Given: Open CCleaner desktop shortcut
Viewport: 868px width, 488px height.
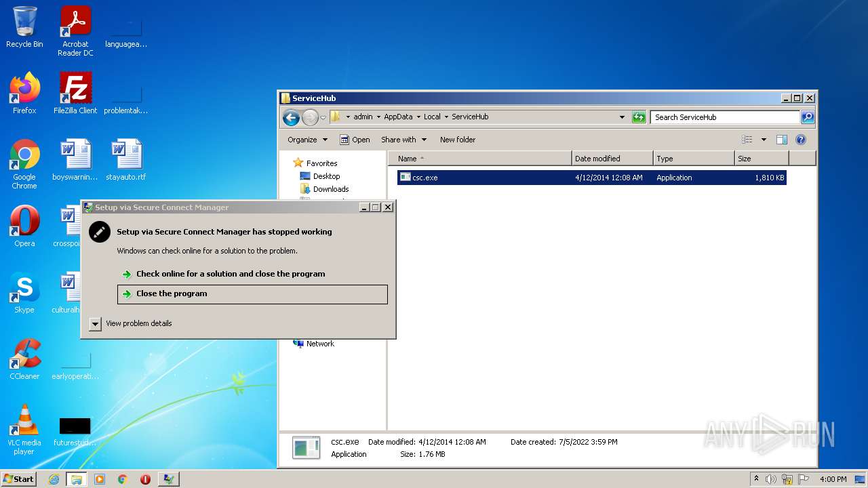Looking at the screenshot, I should click(x=24, y=359).
